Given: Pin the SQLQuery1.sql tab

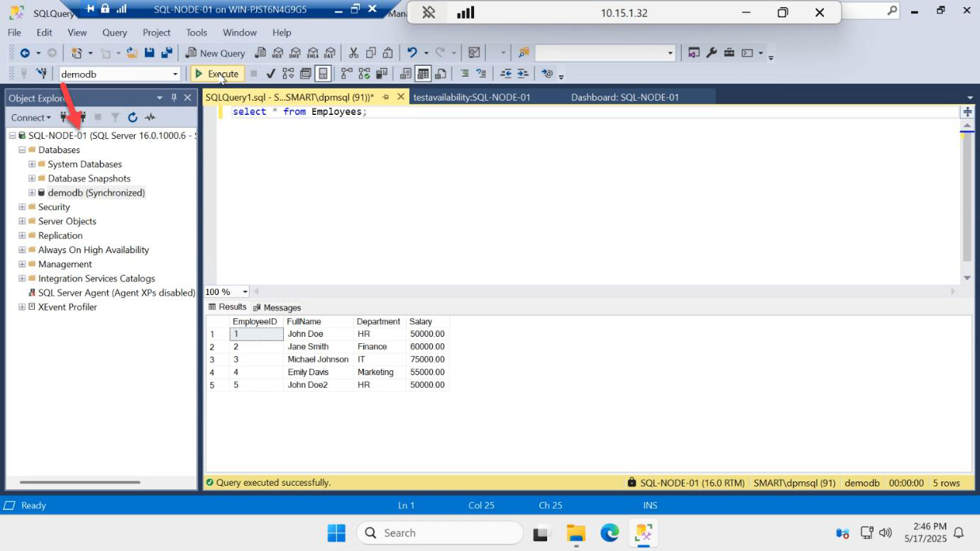Looking at the screenshot, I should (385, 97).
